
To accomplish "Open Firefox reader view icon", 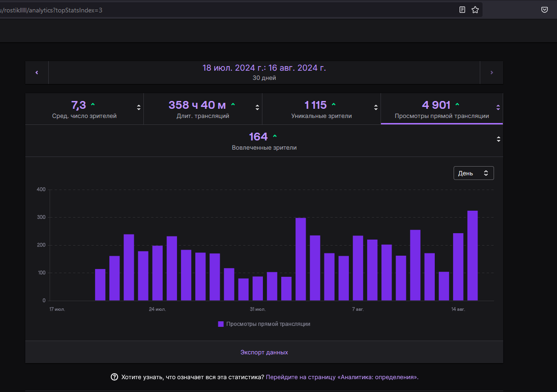I will click(462, 10).
